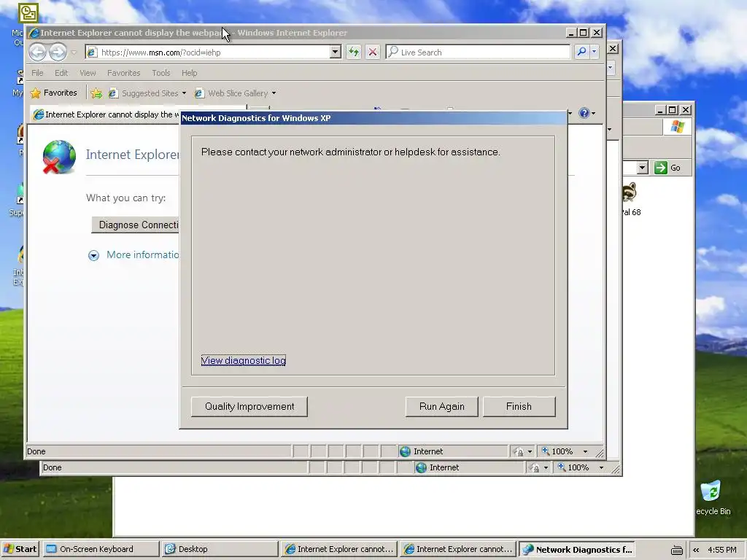Open the recent pages dropdown beside Forward

tap(74, 52)
